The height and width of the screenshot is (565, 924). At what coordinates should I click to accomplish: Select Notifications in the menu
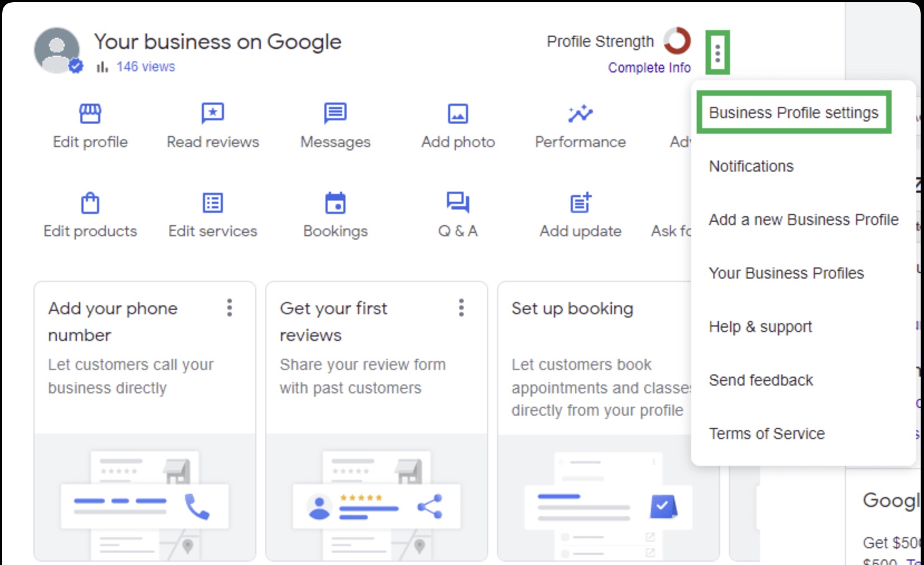click(751, 166)
